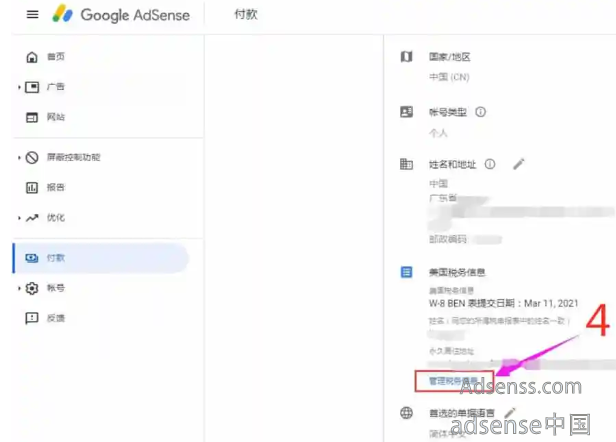Edit 姓名和地址 with pencil icon
This screenshot has height=442, width=616.
point(519,163)
